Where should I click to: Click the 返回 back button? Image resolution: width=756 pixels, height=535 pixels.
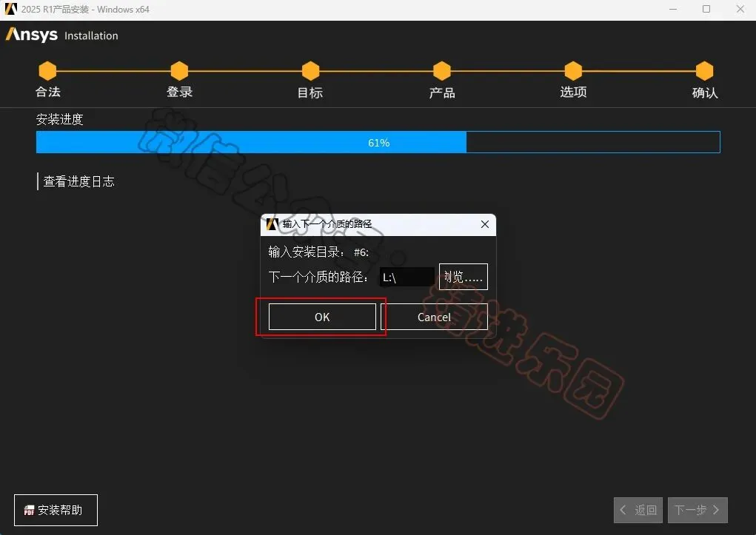point(638,510)
